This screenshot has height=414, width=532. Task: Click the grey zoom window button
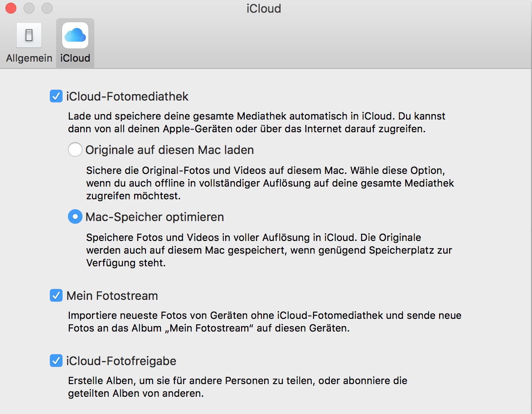tap(47, 8)
